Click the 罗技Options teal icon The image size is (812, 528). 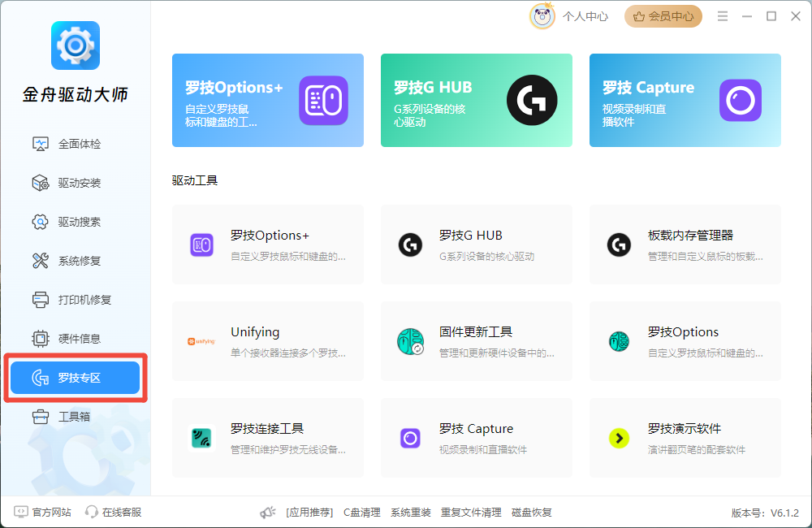coord(619,341)
